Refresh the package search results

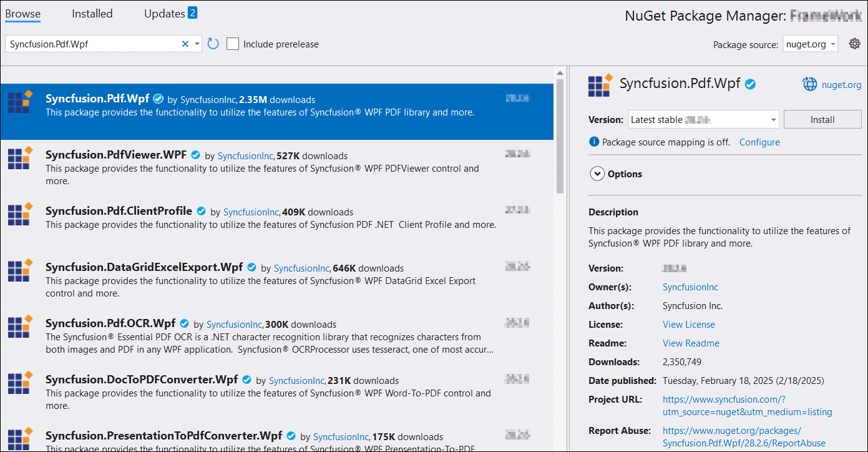(x=213, y=44)
